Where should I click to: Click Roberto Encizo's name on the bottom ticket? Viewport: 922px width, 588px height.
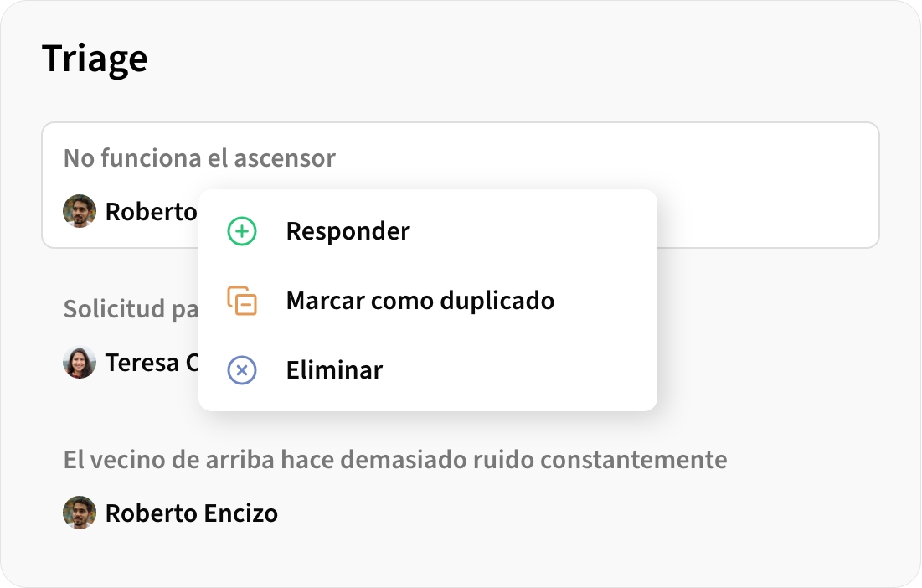192,513
